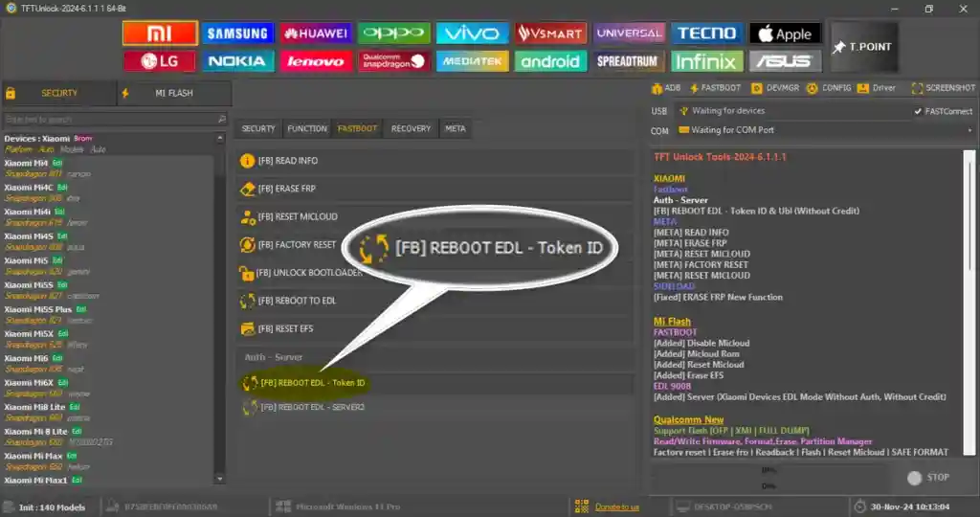Viewport: 980px width, 517px height.
Task: Open the FASTBOOT sub-tab
Action: [x=358, y=129]
